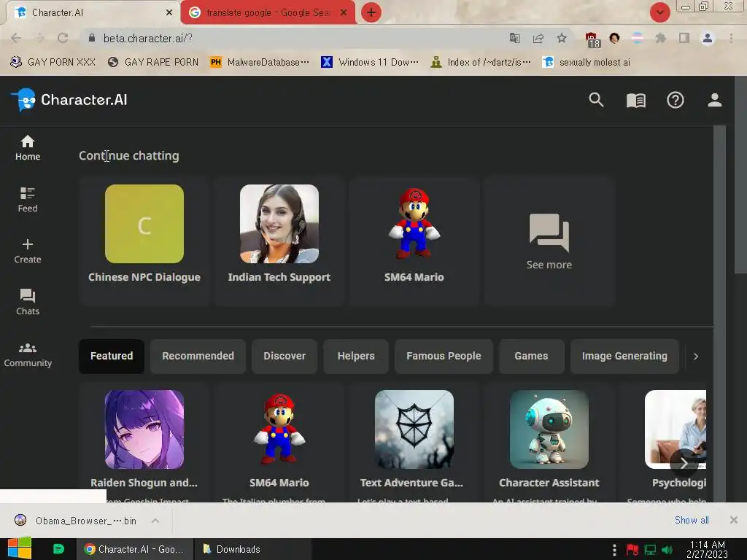Click the extension icon with 18 badge
The width and height of the screenshot is (747, 560).
tap(592, 39)
